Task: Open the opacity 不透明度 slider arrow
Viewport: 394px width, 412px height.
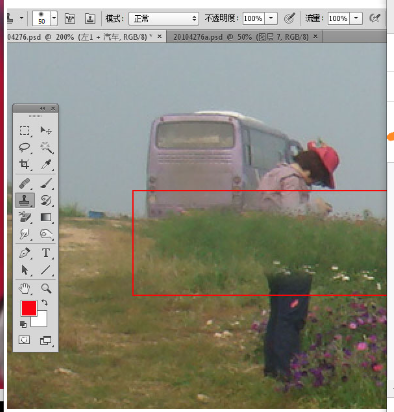Action: (x=271, y=18)
